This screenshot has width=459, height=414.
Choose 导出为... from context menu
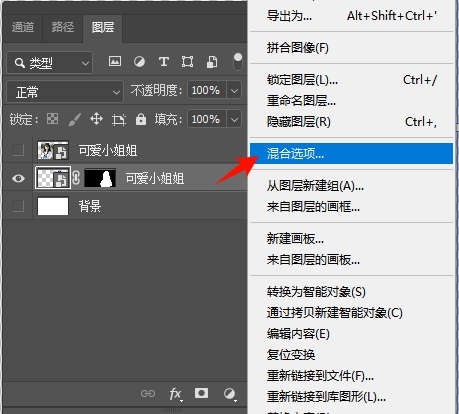[x=351, y=16]
